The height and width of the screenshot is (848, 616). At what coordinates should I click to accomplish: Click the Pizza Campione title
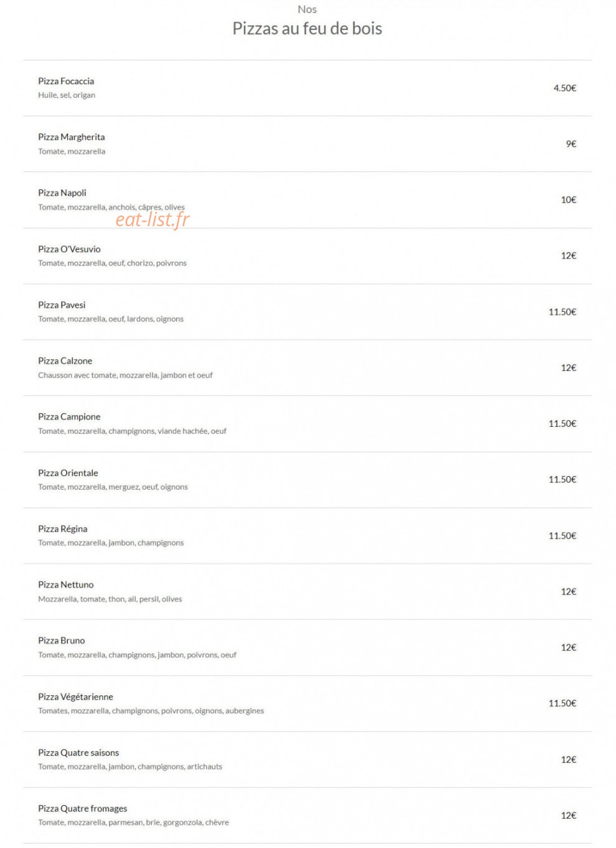pos(69,417)
